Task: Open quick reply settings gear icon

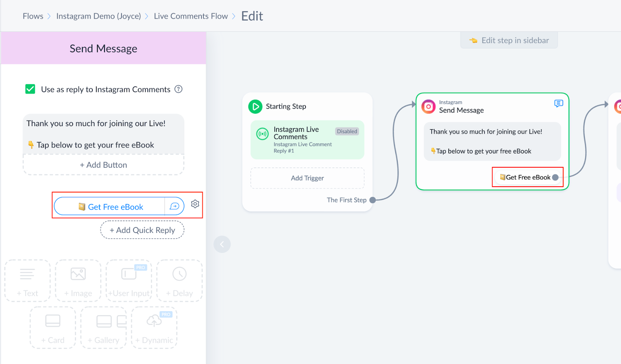Action: (195, 204)
